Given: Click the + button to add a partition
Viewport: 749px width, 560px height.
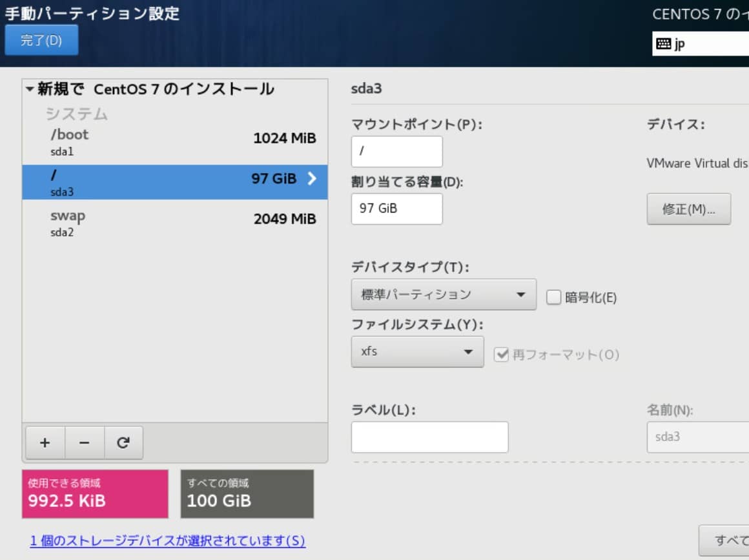Looking at the screenshot, I should click(x=44, y=442).
